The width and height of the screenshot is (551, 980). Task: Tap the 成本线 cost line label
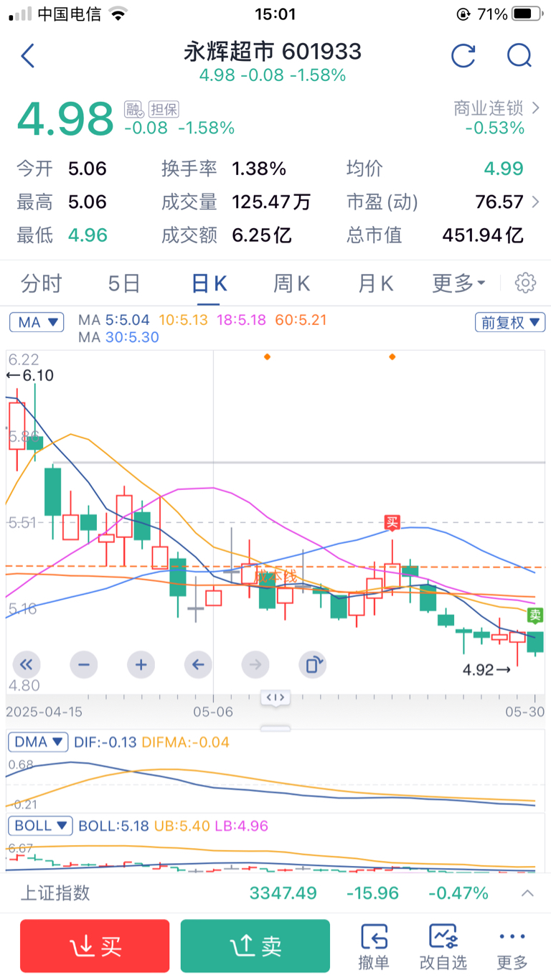(275, 576)
